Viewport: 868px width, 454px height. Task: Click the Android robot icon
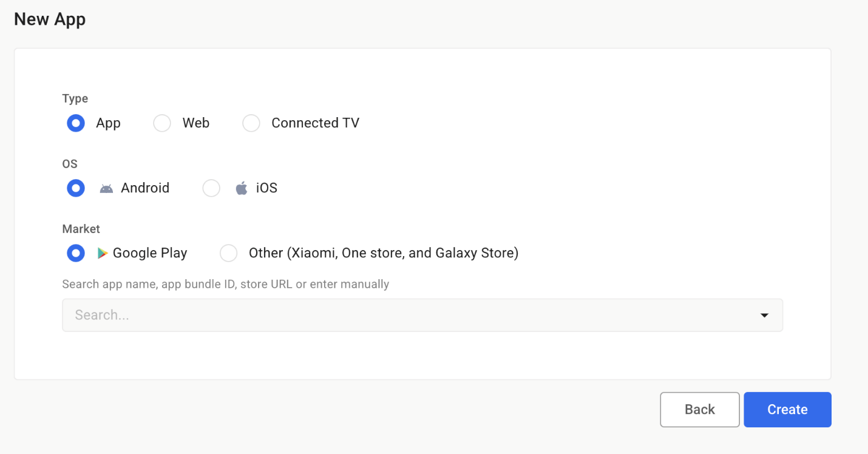pos(106,189)
